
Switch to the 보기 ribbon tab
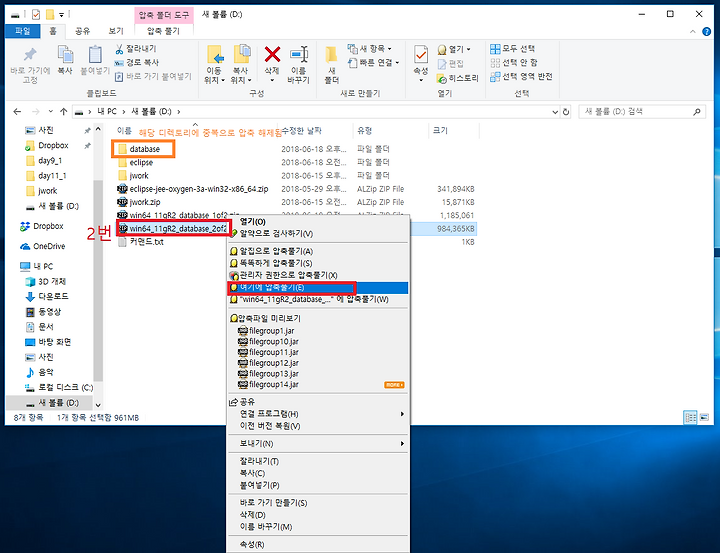click(116, 31)
